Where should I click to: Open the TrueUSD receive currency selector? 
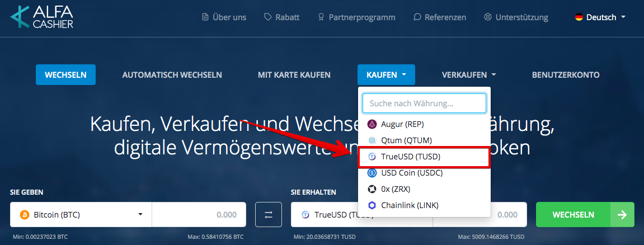361,215
